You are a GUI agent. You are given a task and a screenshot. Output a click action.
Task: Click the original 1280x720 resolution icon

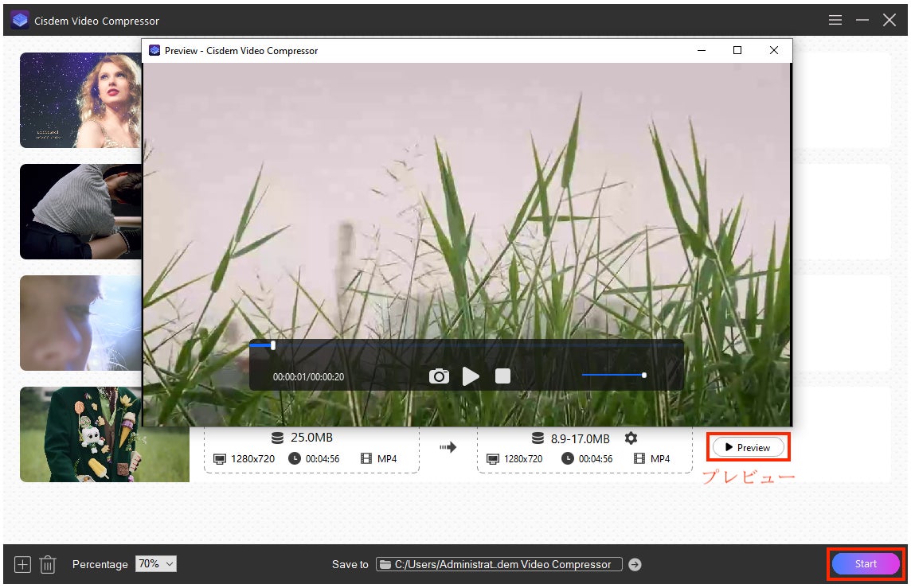tap(220, 459)
